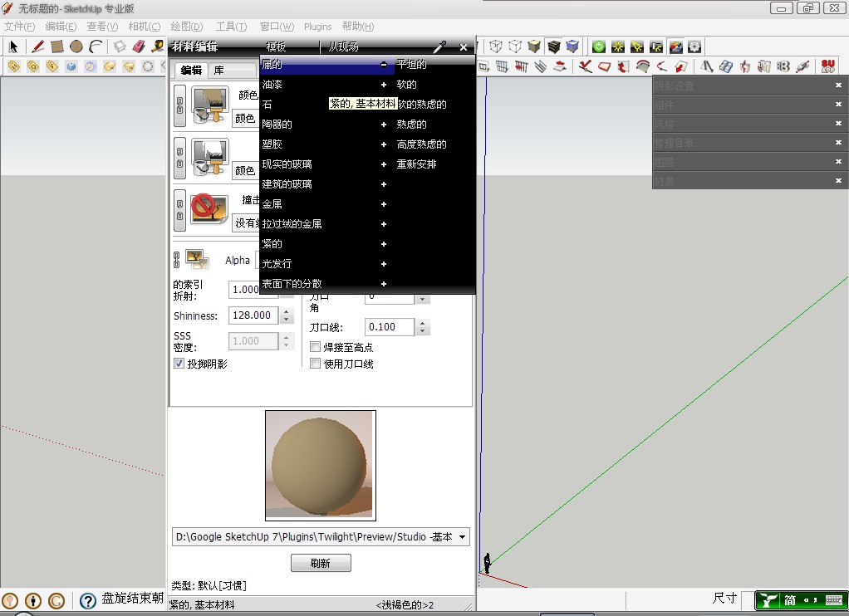Click the blue cube component icon
This screenshot has width=849, height=616.
point(71,66)
